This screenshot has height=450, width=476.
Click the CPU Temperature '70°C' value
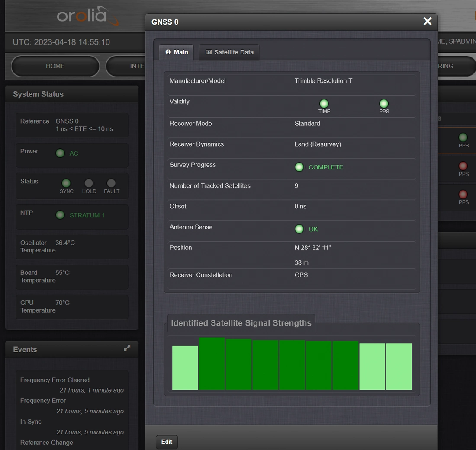[x=63, y=303]
